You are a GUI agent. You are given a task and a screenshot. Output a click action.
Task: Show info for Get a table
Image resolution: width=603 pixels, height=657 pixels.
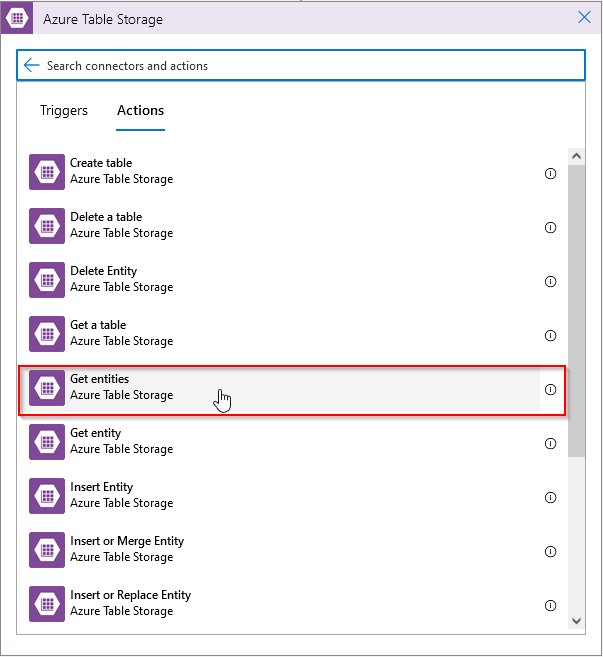[550, 336]
